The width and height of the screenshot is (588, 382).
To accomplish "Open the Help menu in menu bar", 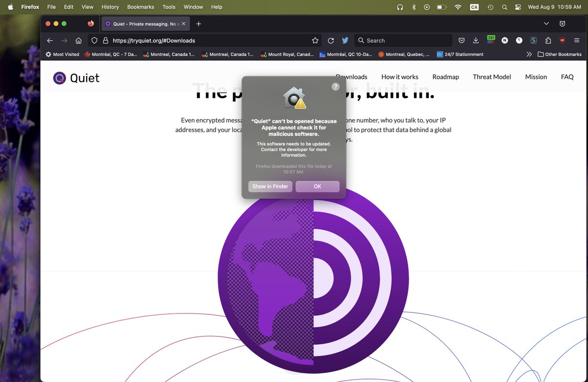I will pyautogui.click(x=217, y=7).
